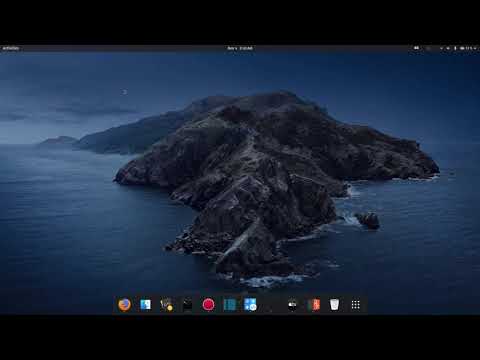The image size is (480, 360).
Task: Open the black-and-white icon left of the archive icon
Action: click(292, 305)
